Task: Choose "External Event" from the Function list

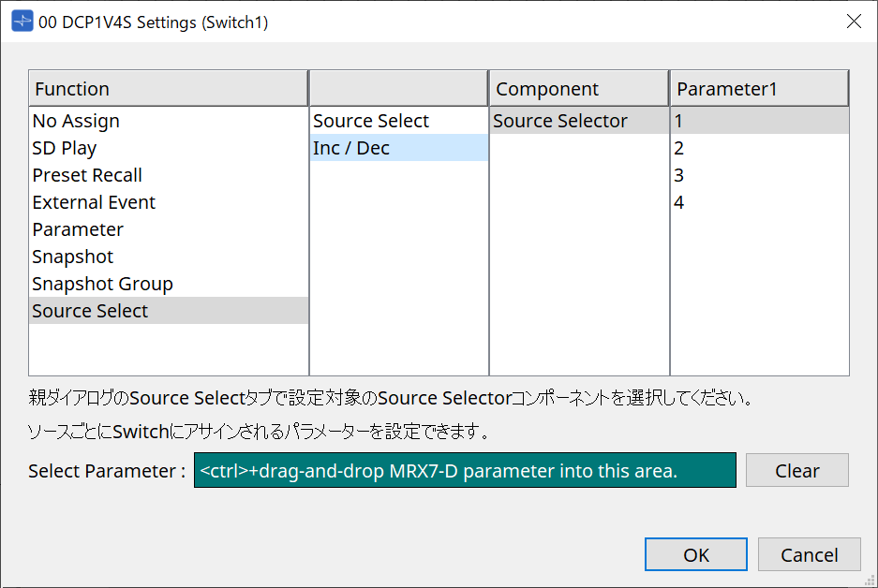Action: pos(94,202)
